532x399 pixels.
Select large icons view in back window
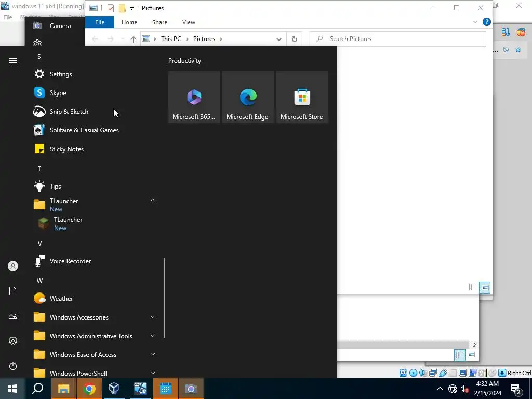click(471, 355)
